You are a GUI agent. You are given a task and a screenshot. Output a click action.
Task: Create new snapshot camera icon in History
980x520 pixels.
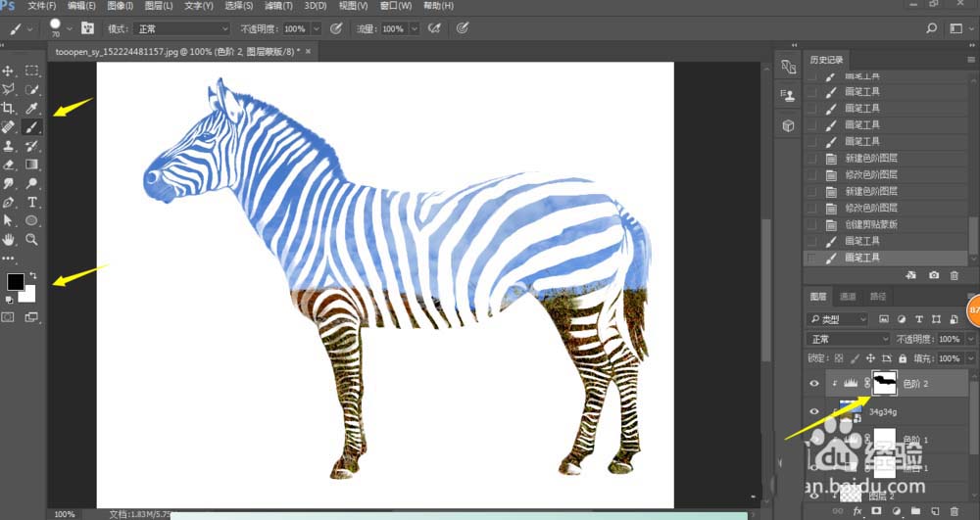[x=934, y=274]
